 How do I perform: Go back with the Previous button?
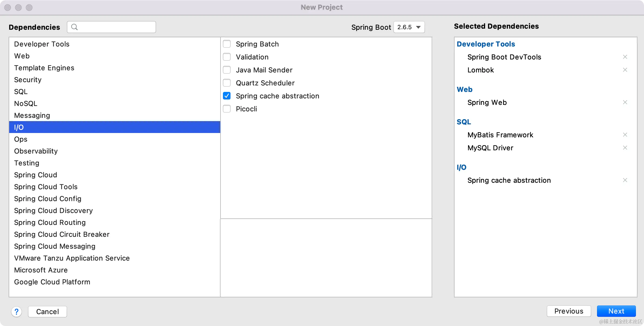569,311
